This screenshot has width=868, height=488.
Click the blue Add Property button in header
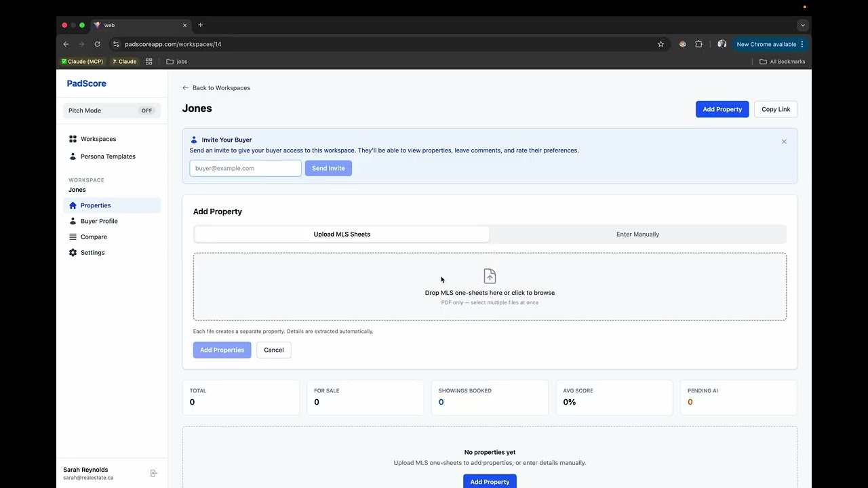(722, 109)
